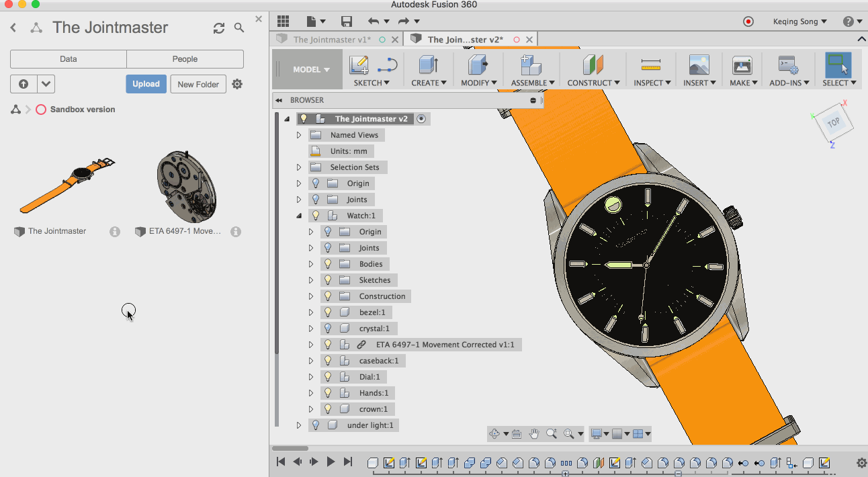Click the Upload button
Screen dimensions: 868x477
(146, 84)
